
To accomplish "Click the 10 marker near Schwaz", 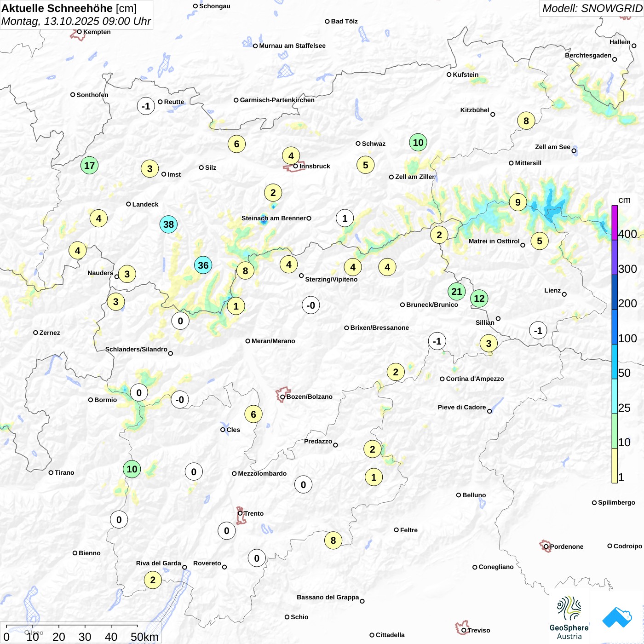I will point(418,143).
